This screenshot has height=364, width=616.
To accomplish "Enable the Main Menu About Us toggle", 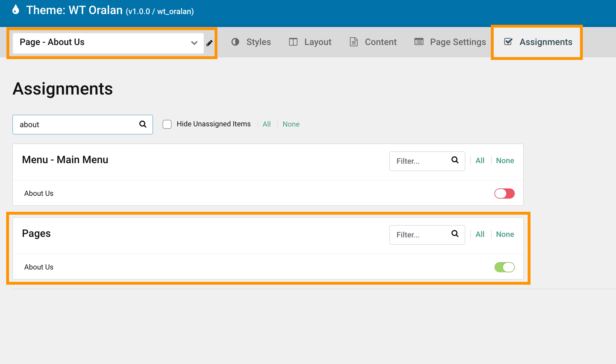I will pyautogui.click(x=504, y=194).
